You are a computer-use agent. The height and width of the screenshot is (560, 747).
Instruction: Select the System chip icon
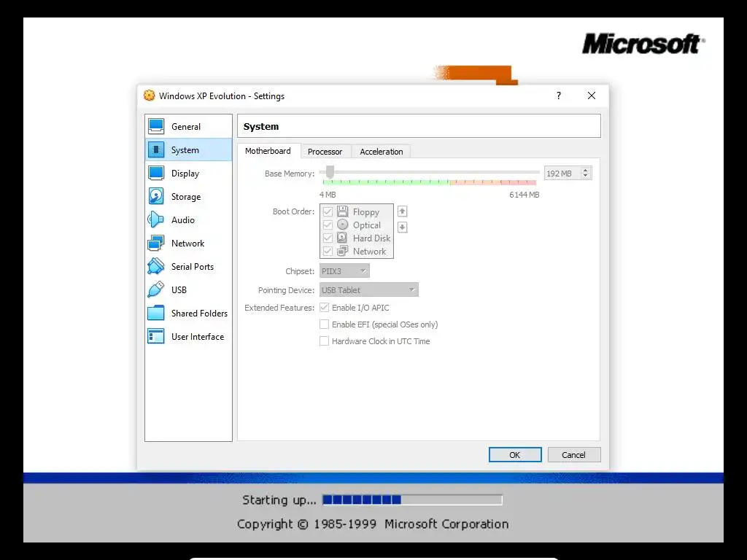(x=156, y=149)
